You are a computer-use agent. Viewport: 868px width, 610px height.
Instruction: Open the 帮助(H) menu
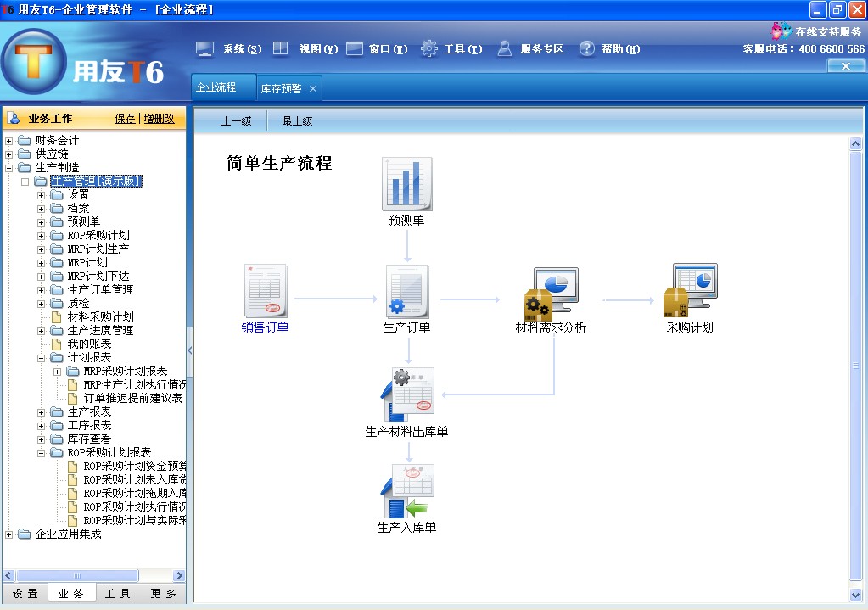click(620, 49)
